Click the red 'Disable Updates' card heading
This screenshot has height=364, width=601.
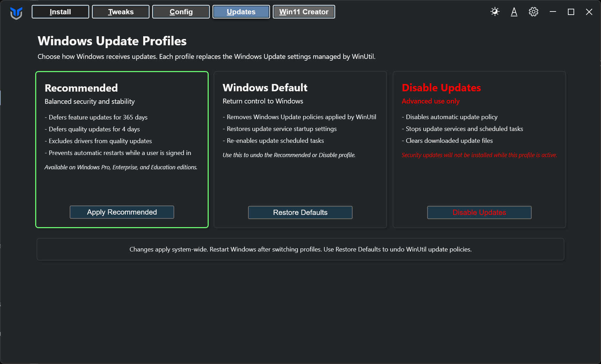tap(441, 88)
